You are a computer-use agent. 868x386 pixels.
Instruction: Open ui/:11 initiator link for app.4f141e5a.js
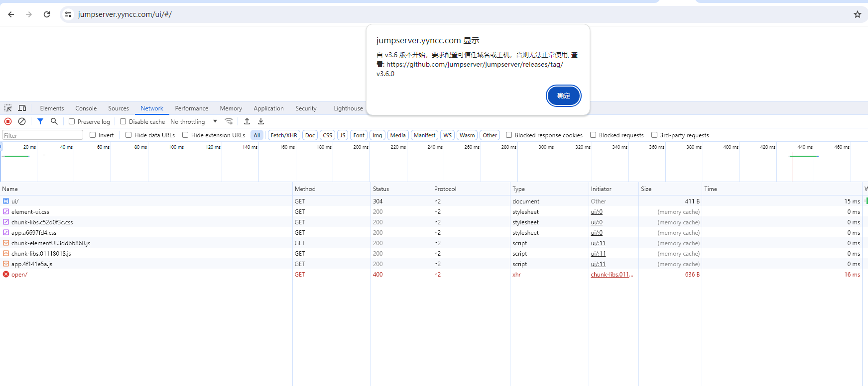click(x=598, y=264)
